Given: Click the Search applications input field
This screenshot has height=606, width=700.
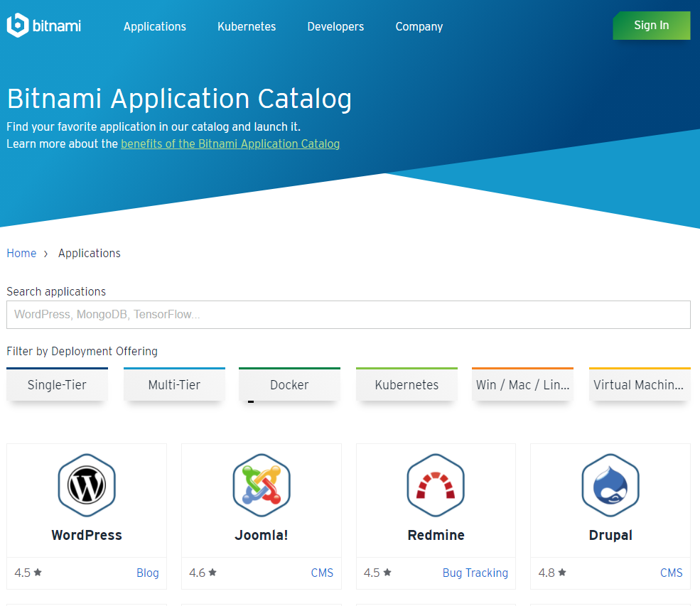Looking at the screenshot, I should pyautogui.click(x=348, y=314).
